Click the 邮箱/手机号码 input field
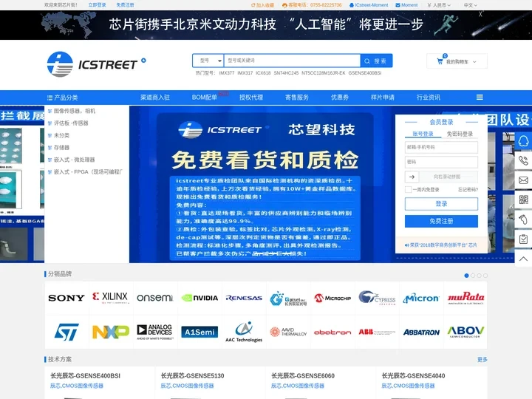This screenshot has width=532, height=399. [441, 147]
